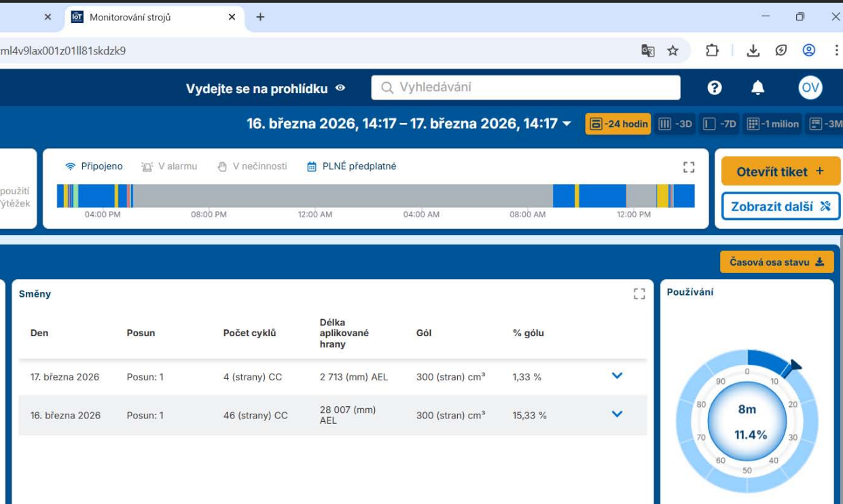Select the -1 milion time range

point(773,124)
